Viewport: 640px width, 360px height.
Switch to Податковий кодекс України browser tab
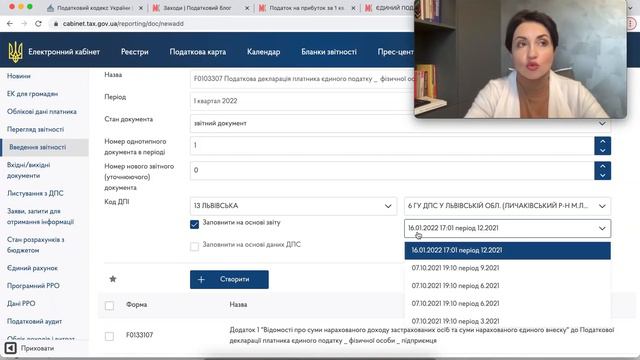94,8
